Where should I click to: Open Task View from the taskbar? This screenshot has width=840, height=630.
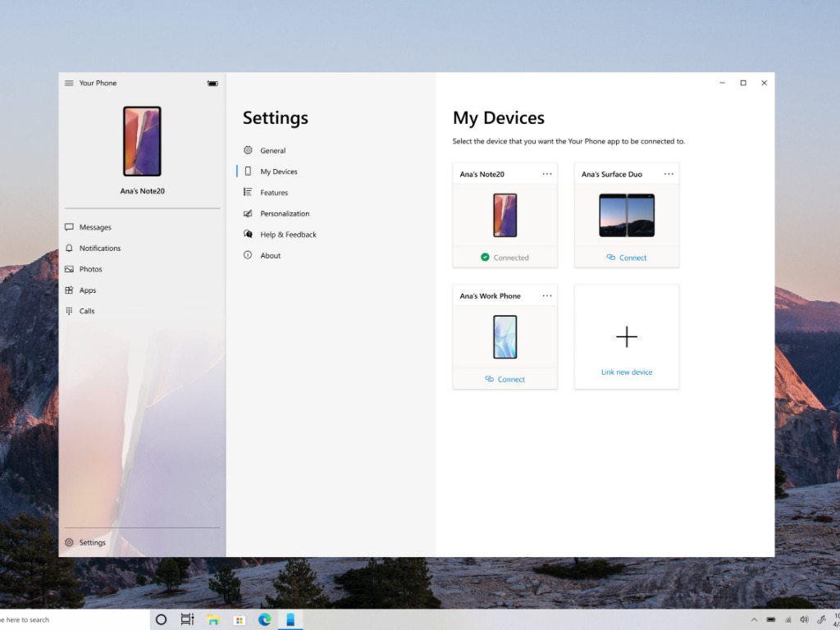click(187, 620)
